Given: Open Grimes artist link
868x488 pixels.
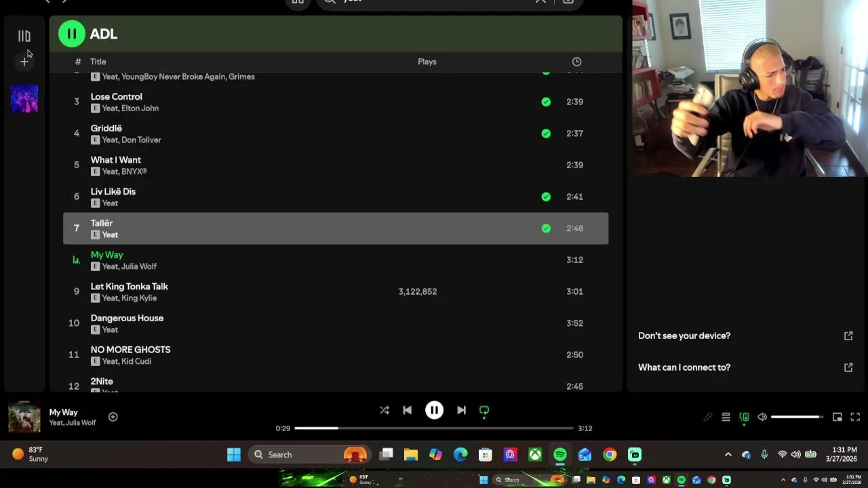Looking at the screenshot, I should coord(241,77).
